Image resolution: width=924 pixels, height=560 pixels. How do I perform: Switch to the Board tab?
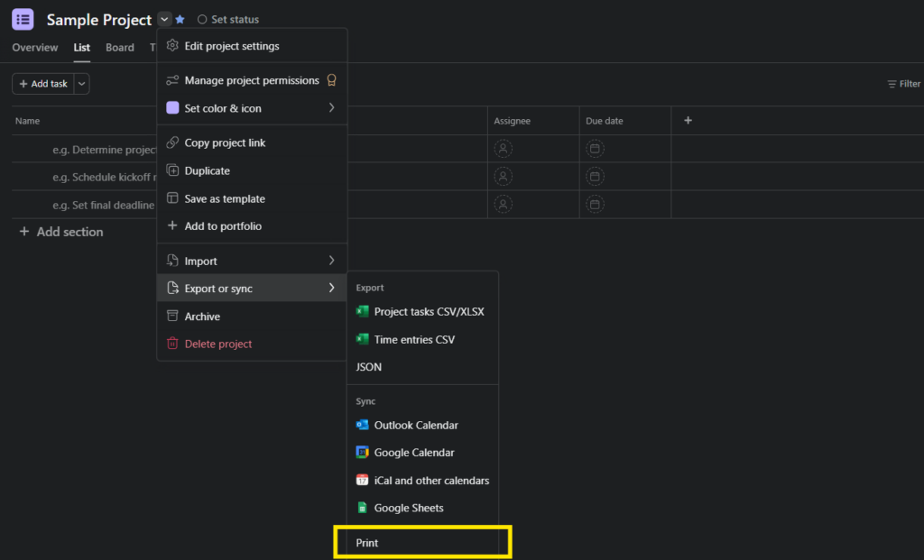pyautogui.click(x=120, y=48)
